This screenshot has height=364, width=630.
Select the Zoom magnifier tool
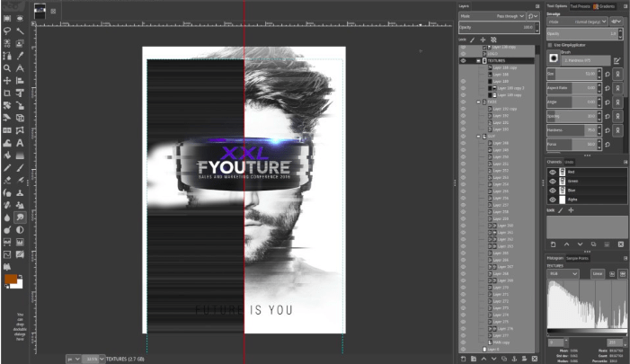[7, 68]
